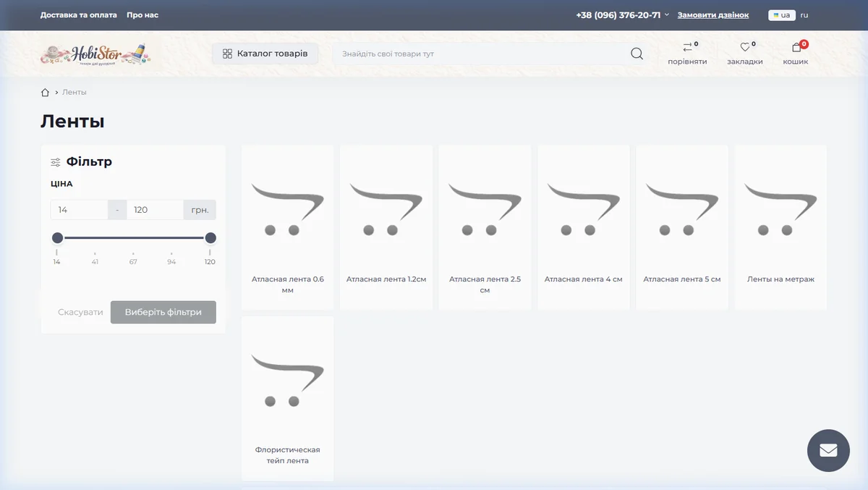Click the 67 price slider tick label
The image size is (868, 490).
133,261
